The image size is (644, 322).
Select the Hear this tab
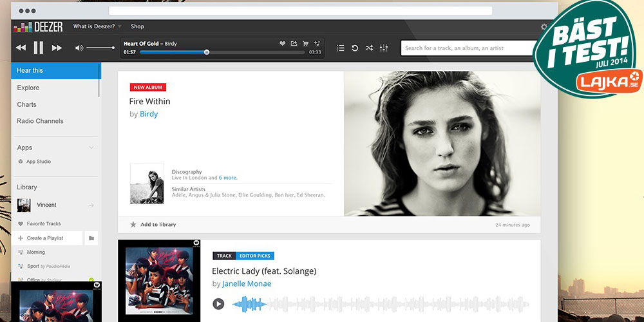click(56, 70)
